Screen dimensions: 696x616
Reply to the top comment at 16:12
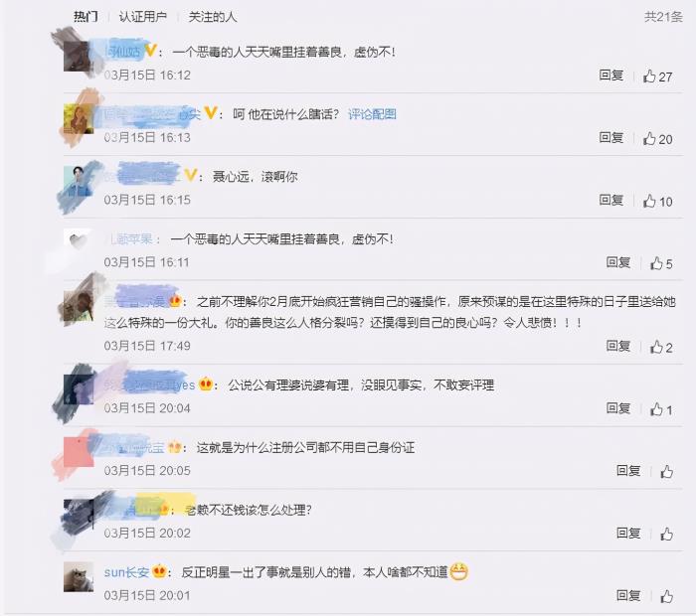point(611,76)
